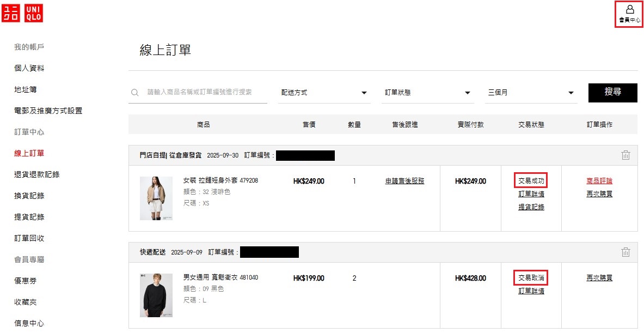
Task: Expand the 訂單狀態 dropdown
Action: pos(427,93)
